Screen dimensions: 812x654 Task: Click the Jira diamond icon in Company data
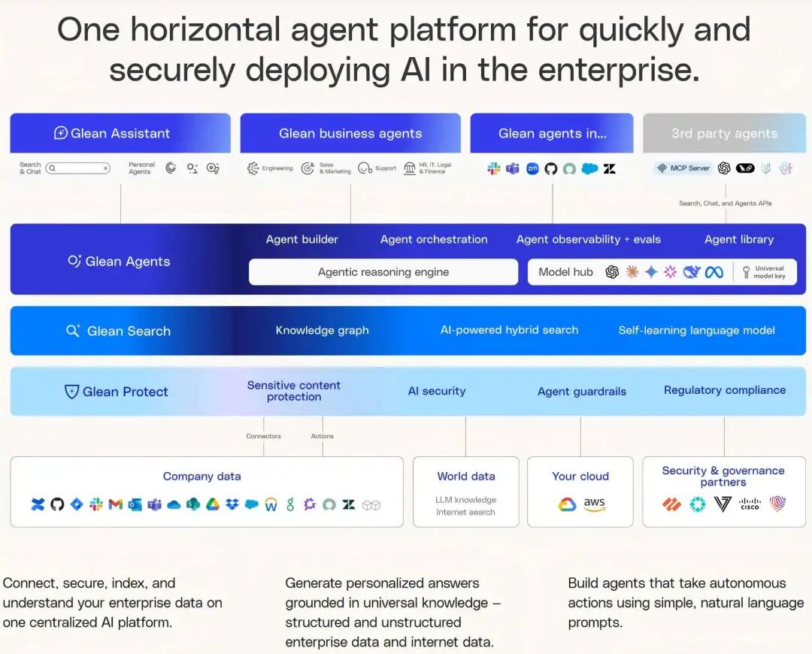click(x=77, y=504)
